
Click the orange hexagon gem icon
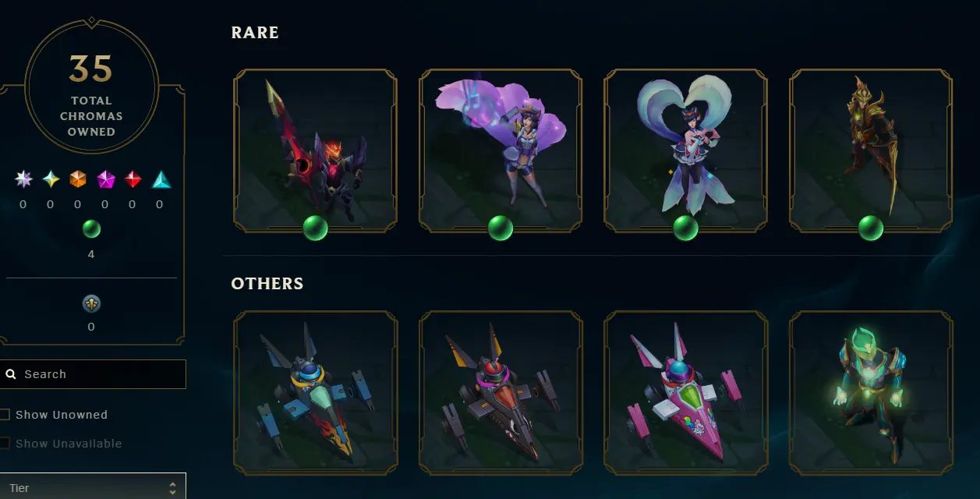78,179
